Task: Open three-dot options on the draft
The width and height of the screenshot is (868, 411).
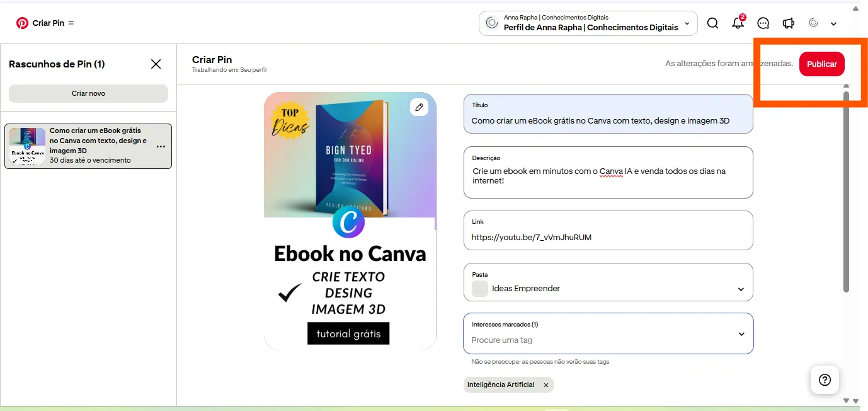Action: click(161, 146)
